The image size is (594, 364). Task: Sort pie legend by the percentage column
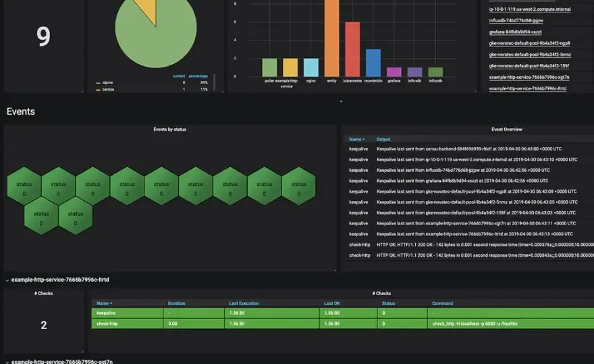(198, 76)
